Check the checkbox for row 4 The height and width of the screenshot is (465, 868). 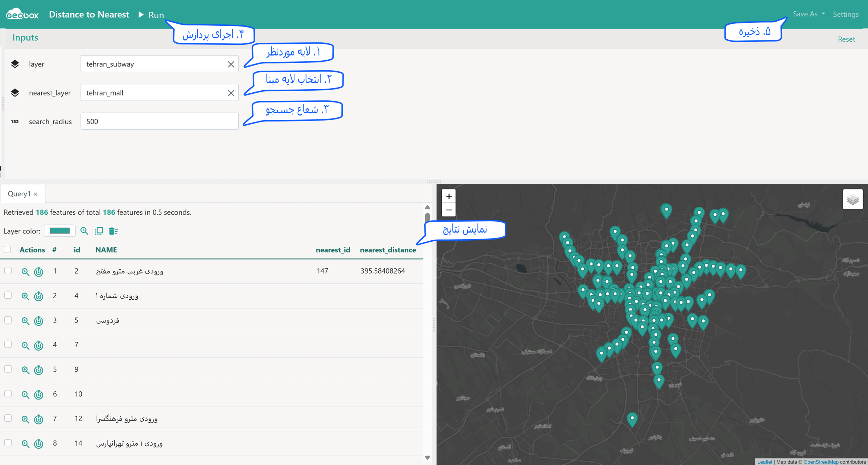pyautogui.click(x=8, y=344)
